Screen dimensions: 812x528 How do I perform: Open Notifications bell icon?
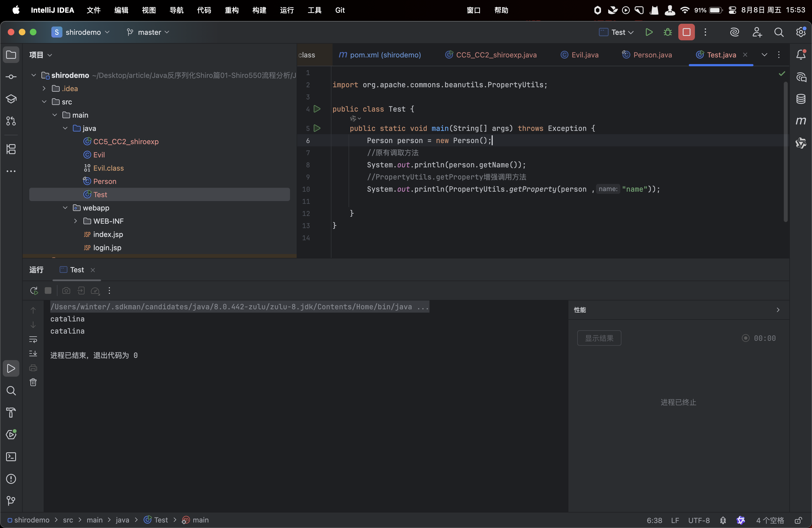coord(801,55)
